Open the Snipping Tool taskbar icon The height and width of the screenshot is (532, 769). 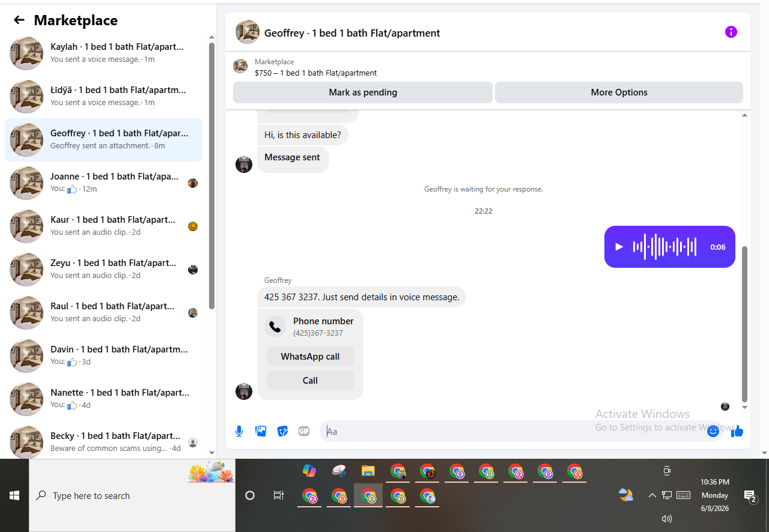click(x=339, y=471)
